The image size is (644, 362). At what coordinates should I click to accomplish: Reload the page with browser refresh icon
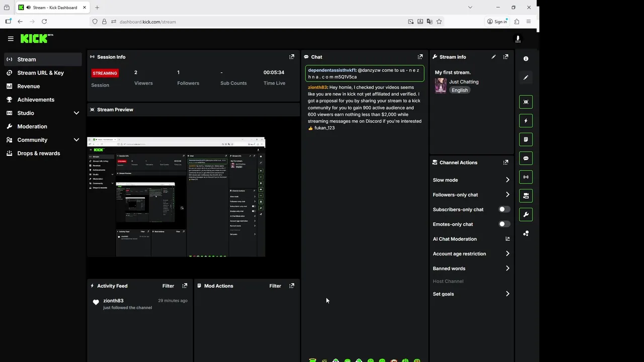click(44, 22)
